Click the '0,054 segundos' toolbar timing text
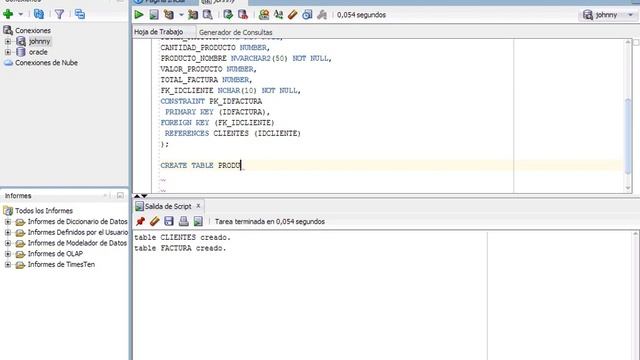 361,15
